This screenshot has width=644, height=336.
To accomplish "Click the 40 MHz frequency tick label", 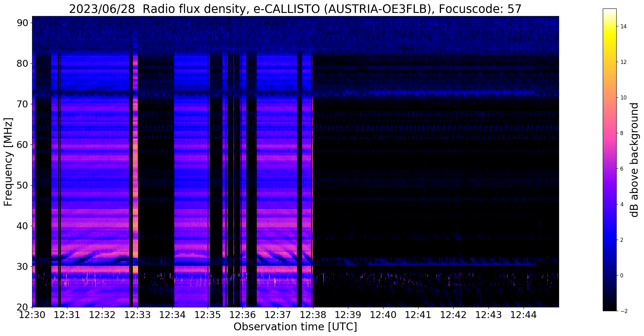I will [23, 226].
